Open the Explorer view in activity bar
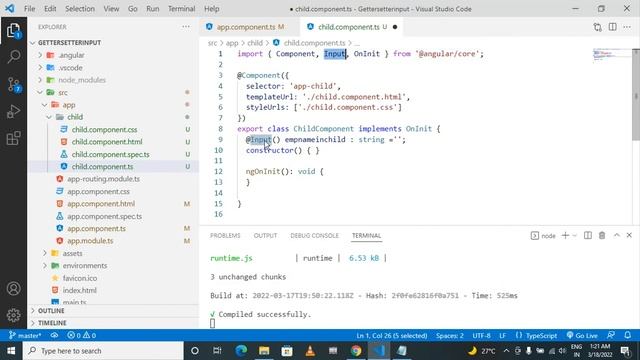This screenshot has width=640, height=360. tap(13, 31)
